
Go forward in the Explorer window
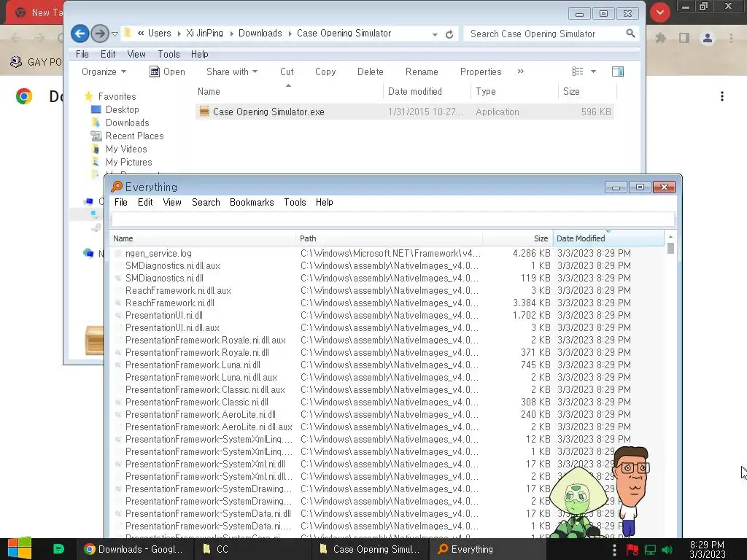click(99, 34)
